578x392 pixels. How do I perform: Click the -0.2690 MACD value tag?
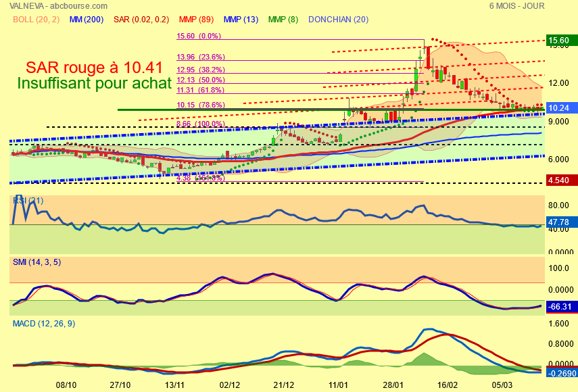click(562, 373)
